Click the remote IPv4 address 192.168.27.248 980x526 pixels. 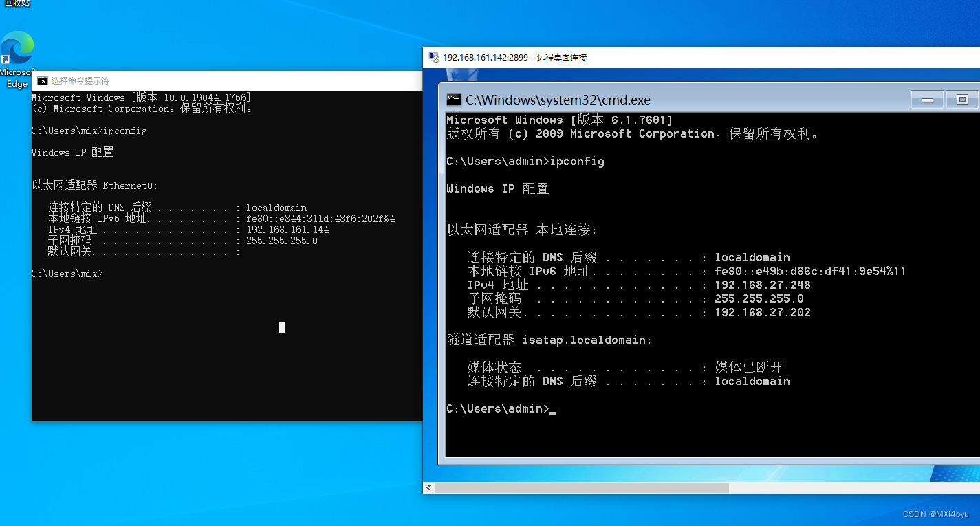tap(763, 285)
